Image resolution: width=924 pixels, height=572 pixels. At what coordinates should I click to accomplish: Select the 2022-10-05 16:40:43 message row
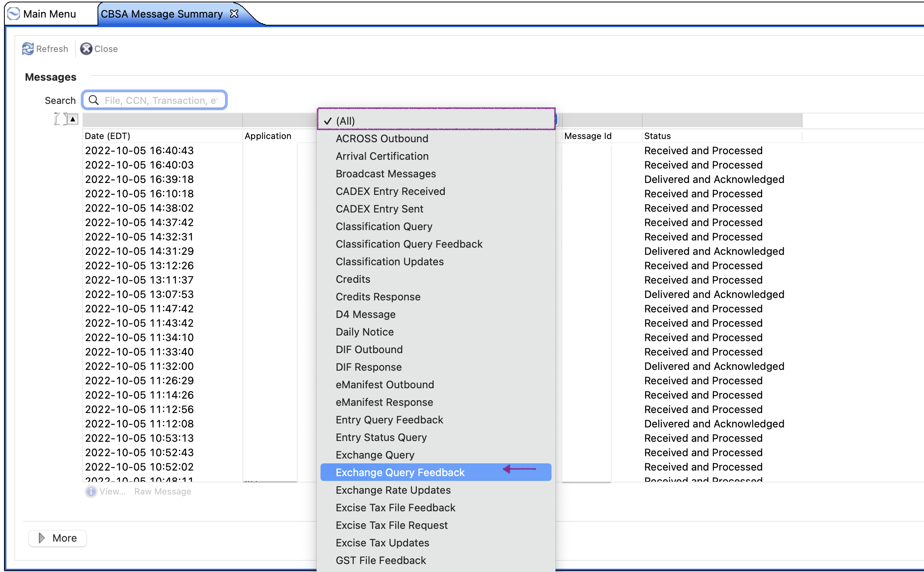pyautogui.click(x=139, y=151)
